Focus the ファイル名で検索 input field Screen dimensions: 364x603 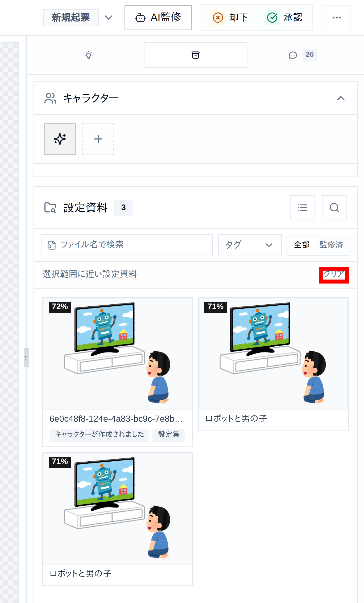coord(127,245)
